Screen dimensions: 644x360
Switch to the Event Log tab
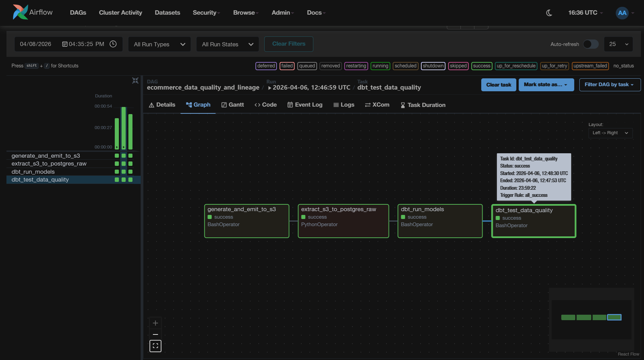point(305,105)
